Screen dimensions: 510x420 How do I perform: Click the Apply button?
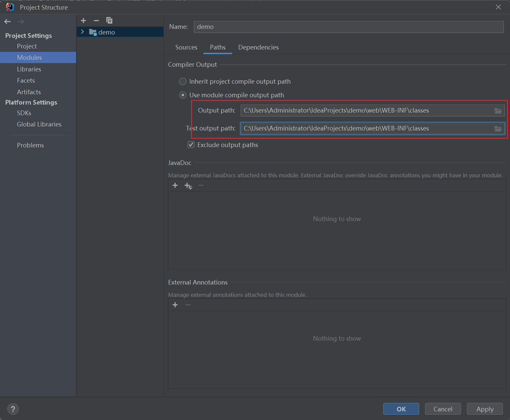484,409
